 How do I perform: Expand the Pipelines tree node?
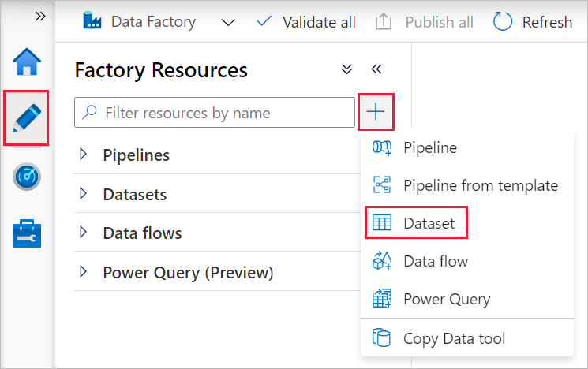pos(84,155)
